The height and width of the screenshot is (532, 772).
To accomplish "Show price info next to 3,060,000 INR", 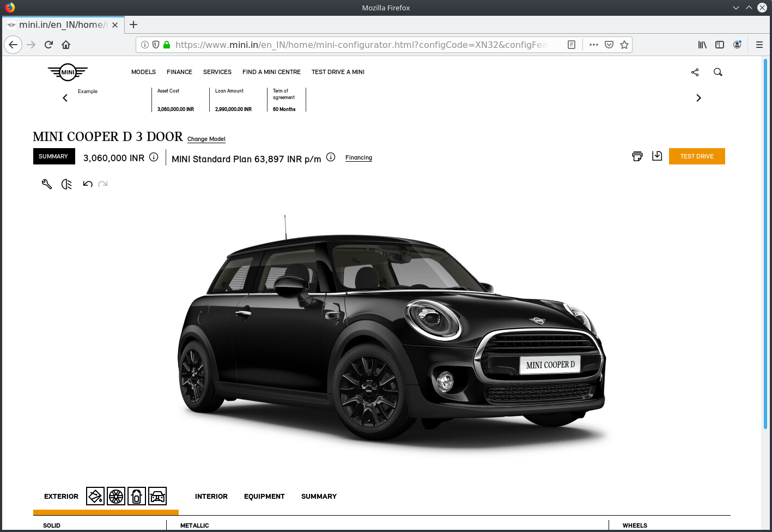I will tap(154, 157).
